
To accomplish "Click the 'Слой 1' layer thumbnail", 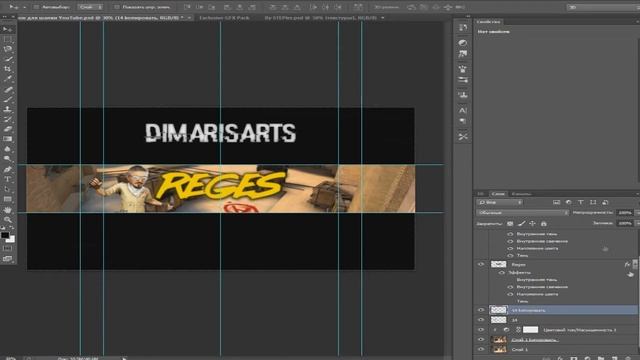I will [x=499, y=349].
